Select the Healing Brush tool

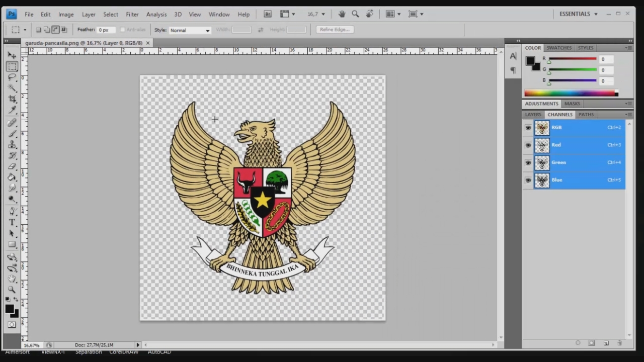(x=12, y=123)
